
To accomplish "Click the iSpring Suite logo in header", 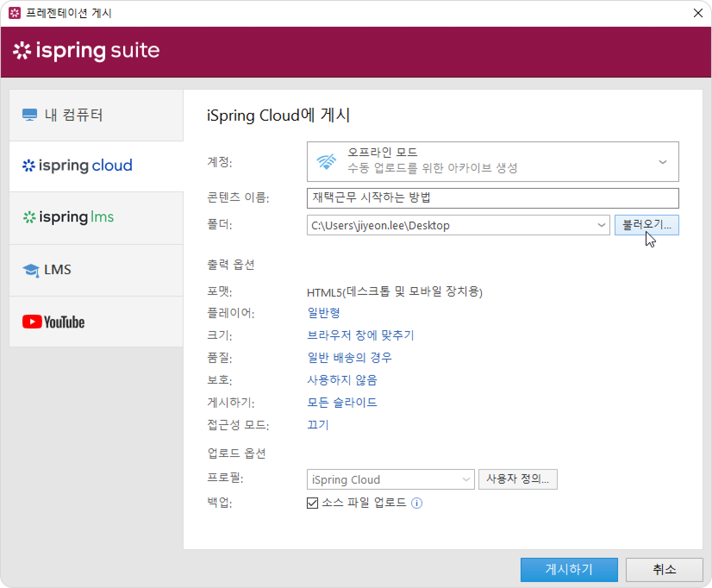I will click(86, 51).
